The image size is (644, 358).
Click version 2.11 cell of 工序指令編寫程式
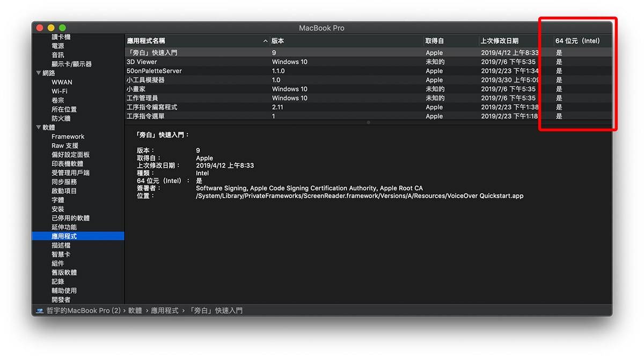(x=277, y=107)
